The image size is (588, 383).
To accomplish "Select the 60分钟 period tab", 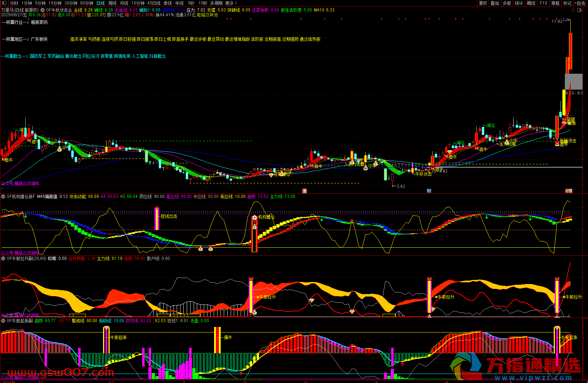I will pyautogui.click(x=87, y=3).
